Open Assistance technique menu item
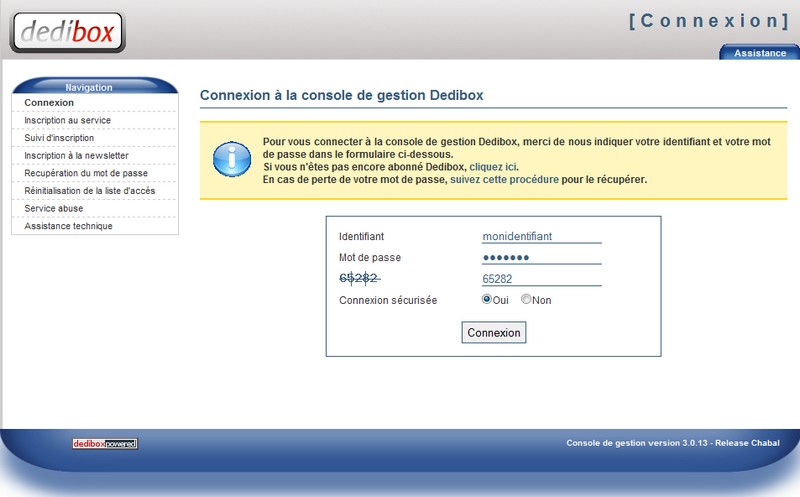The height and width of the screenshot is (497, 800). [68, 226]
